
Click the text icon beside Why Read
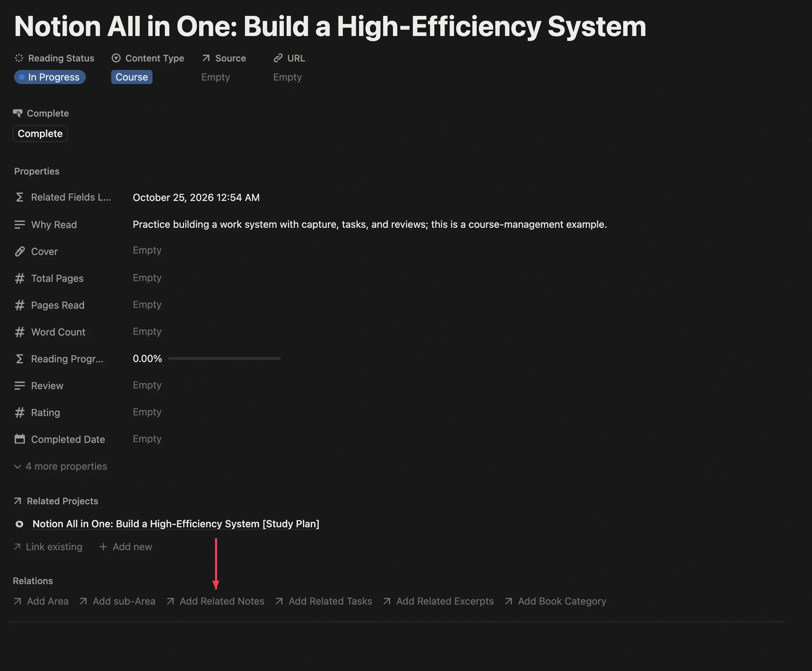[x=20, y=225]
